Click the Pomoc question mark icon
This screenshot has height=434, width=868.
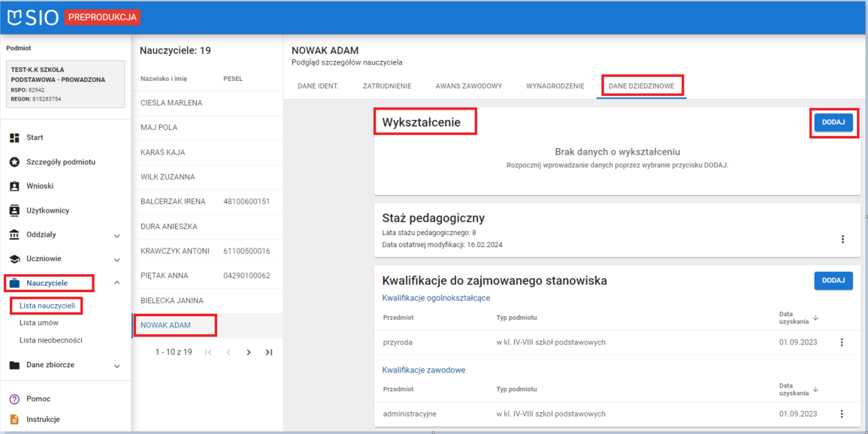tap(14, 399)
